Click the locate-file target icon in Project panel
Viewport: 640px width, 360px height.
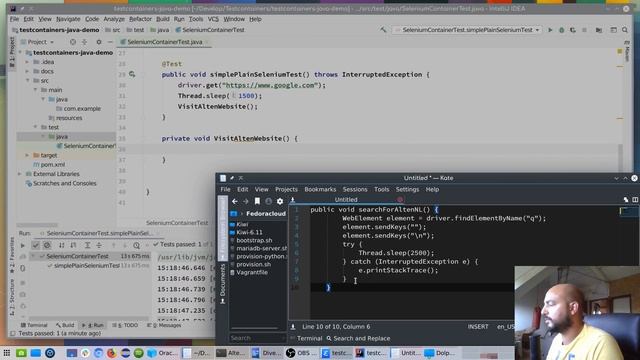(x=73, y=42)
